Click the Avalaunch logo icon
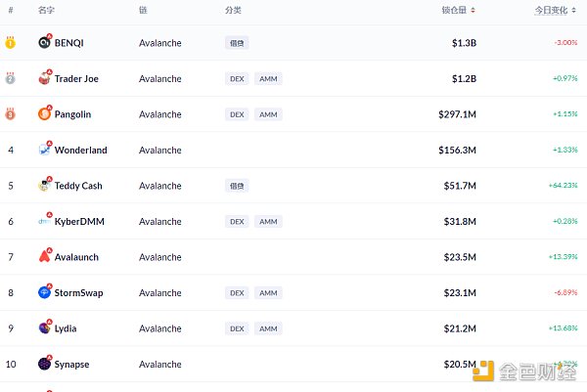 coord(44,257)
